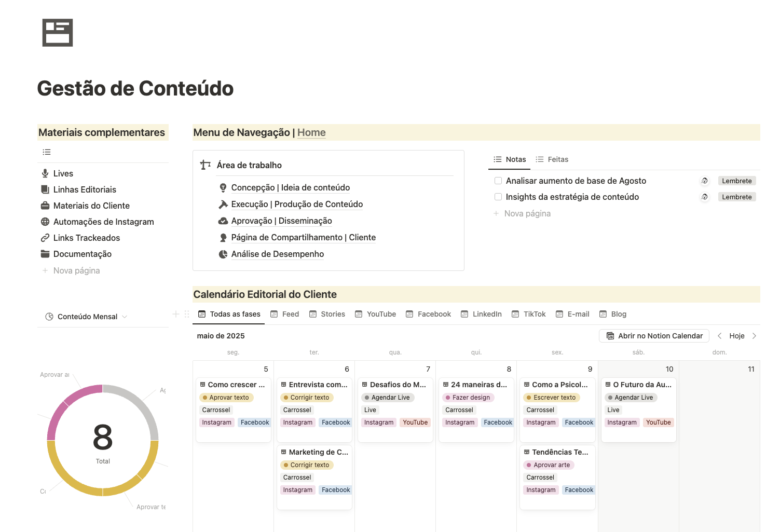Screen dimensions: 780x532
Task: Click the microphone icon beside Lives
Action: 45,173
